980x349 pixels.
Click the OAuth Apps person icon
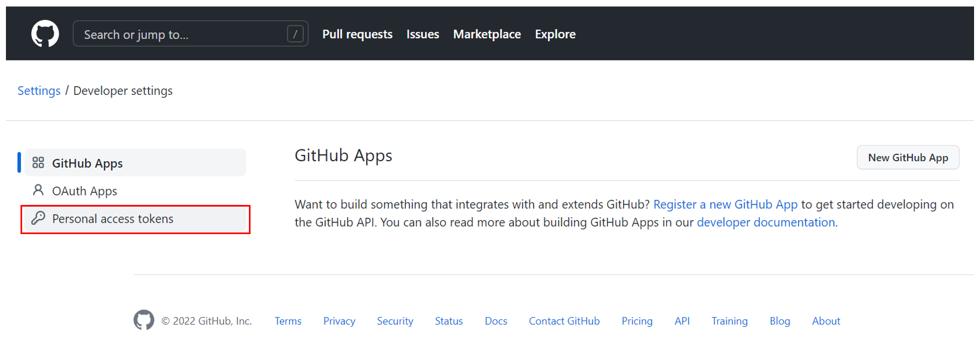38,190
